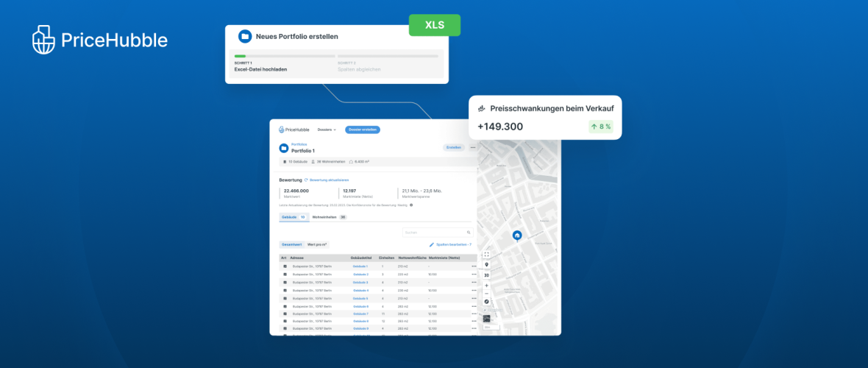Viewport: 868px width, 368px height.
Task: Open the Dossiers dropdown menu
Action: pyautogui.click(x=327, y=130)
